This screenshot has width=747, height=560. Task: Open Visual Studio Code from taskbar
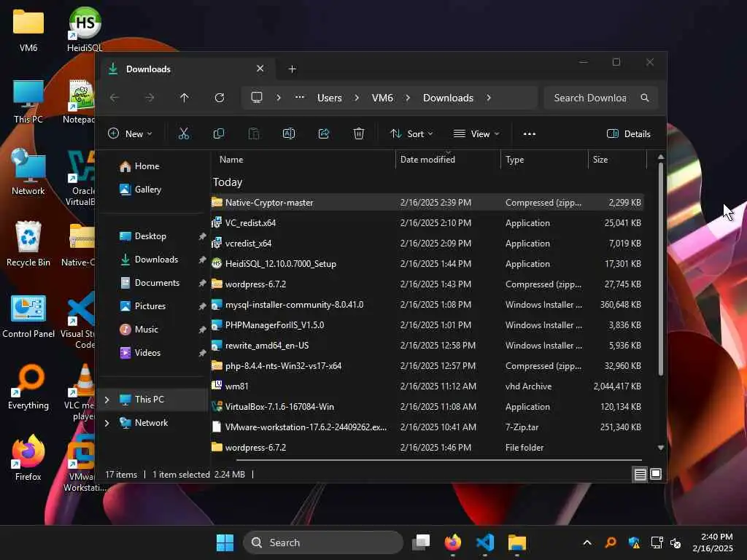click(x=485, y=542)
